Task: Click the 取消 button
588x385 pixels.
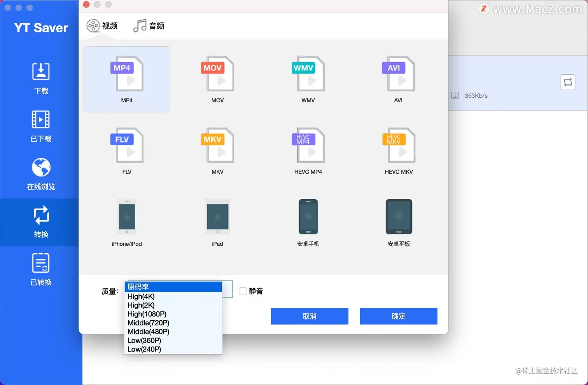Action: pos(310,316)
